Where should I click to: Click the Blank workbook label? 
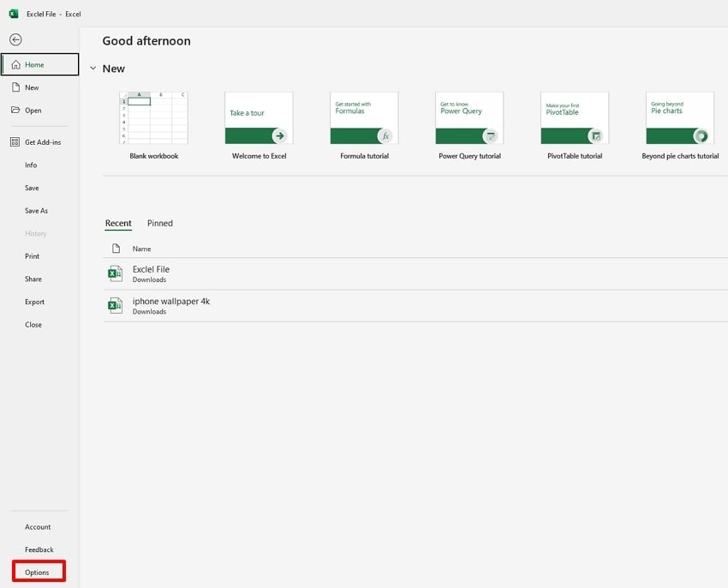(153, 156)
